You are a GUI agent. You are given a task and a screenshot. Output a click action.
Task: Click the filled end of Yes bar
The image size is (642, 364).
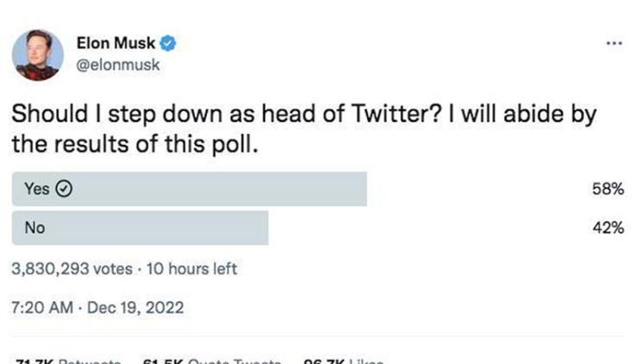pos(361,189)
